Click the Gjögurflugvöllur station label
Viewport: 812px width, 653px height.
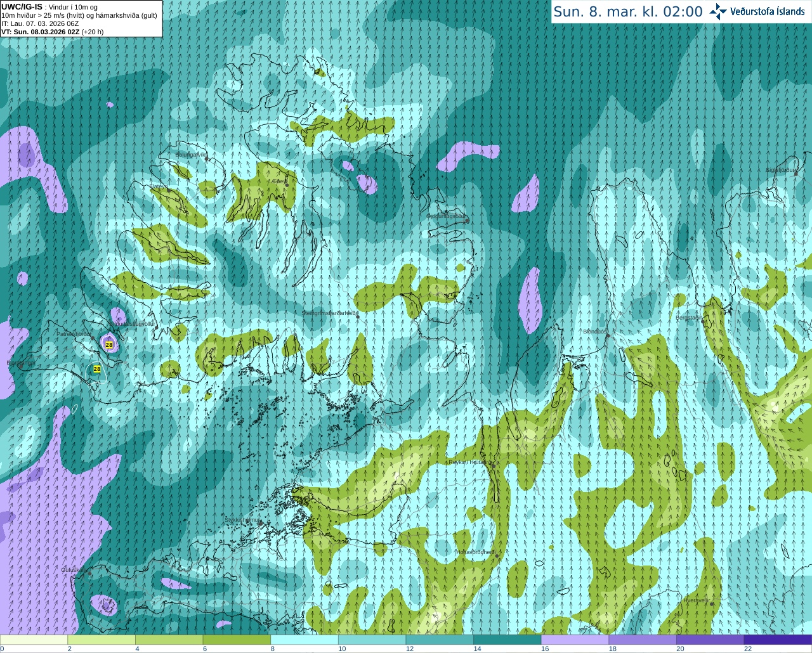click(x=445, y=216)
